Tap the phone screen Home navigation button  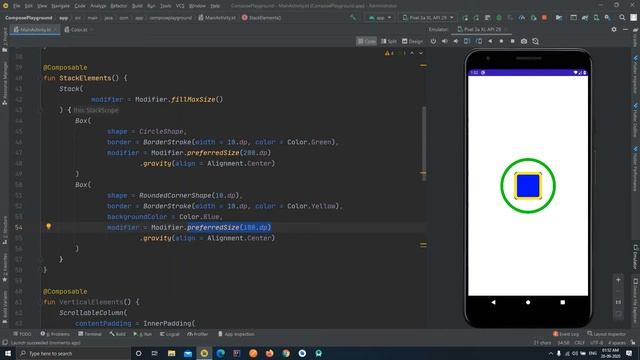528,302
